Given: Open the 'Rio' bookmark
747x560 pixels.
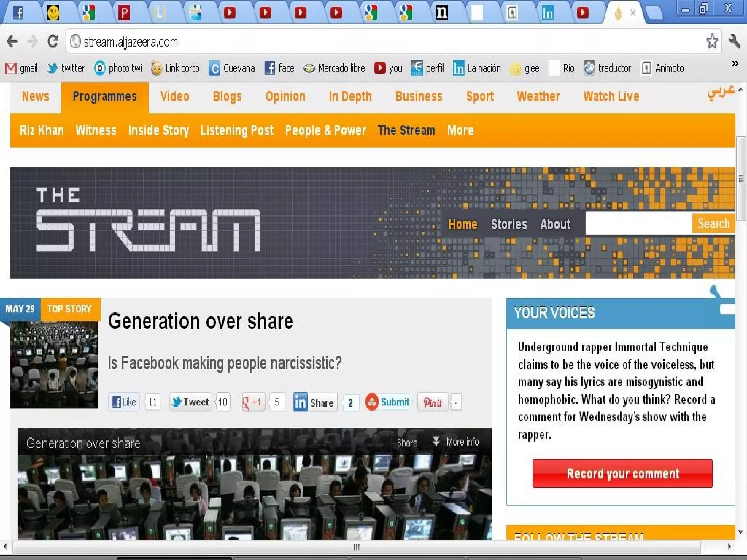Looking at the screenshot, I should click(x=562, y=68).
